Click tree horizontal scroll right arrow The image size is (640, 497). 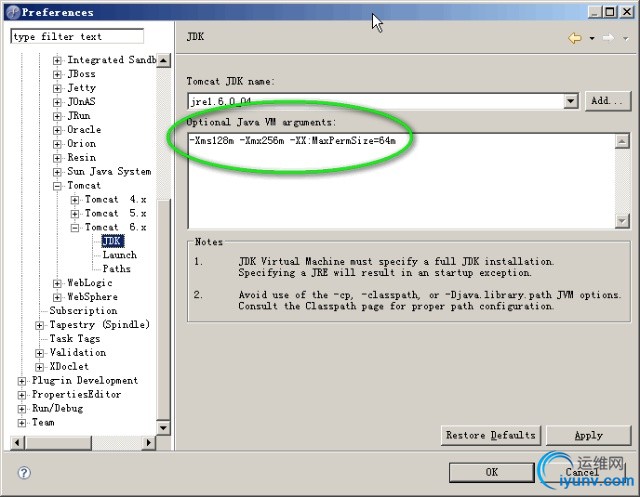[148, 442]
